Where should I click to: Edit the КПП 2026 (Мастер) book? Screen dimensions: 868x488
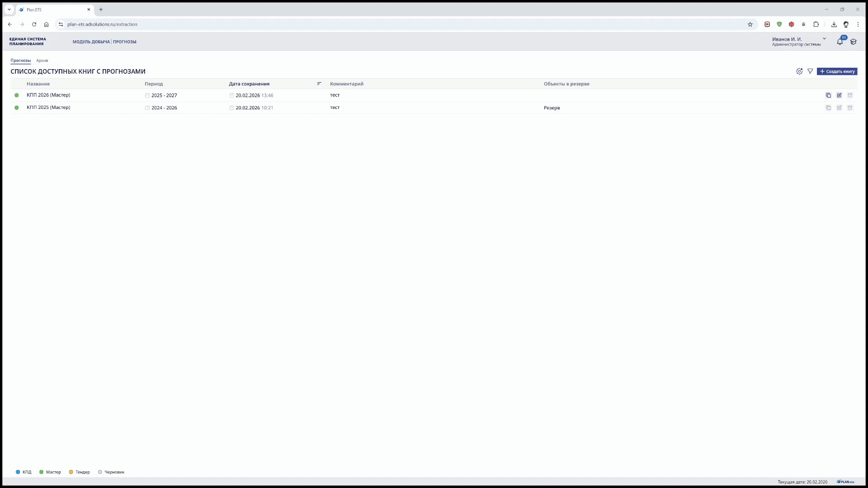point(839,95)
